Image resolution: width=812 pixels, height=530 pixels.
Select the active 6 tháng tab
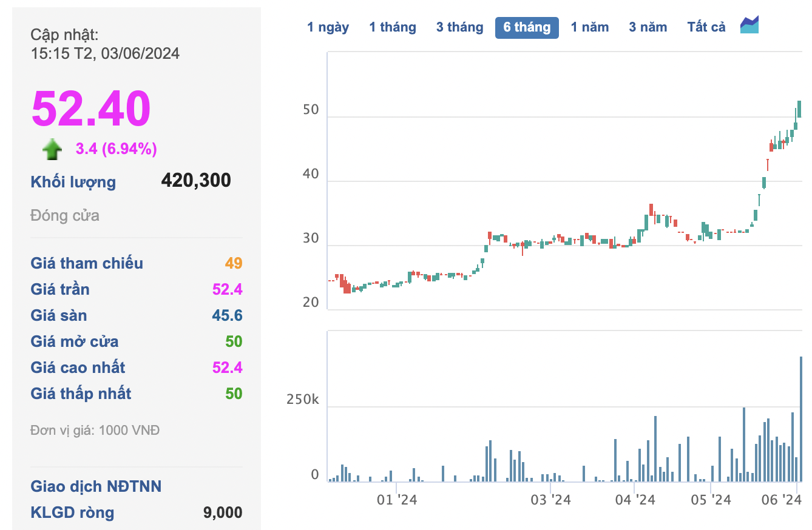coord(527,27)
